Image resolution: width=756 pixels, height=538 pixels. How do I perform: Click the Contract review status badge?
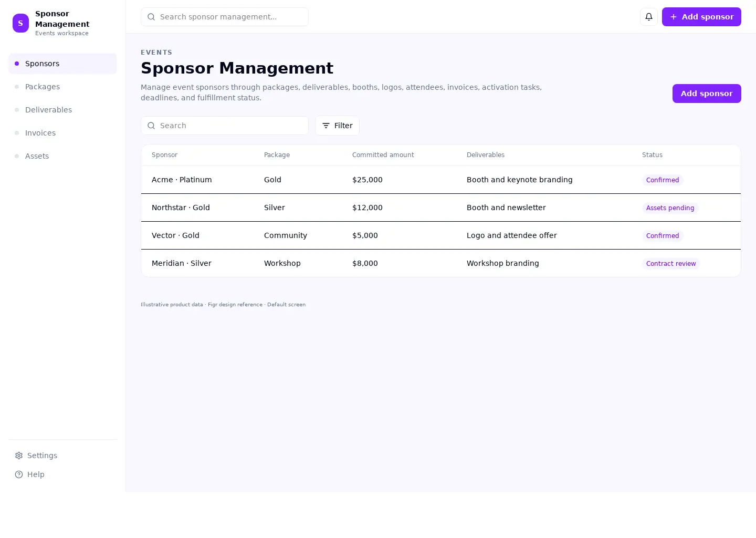[x=671, y=264]
